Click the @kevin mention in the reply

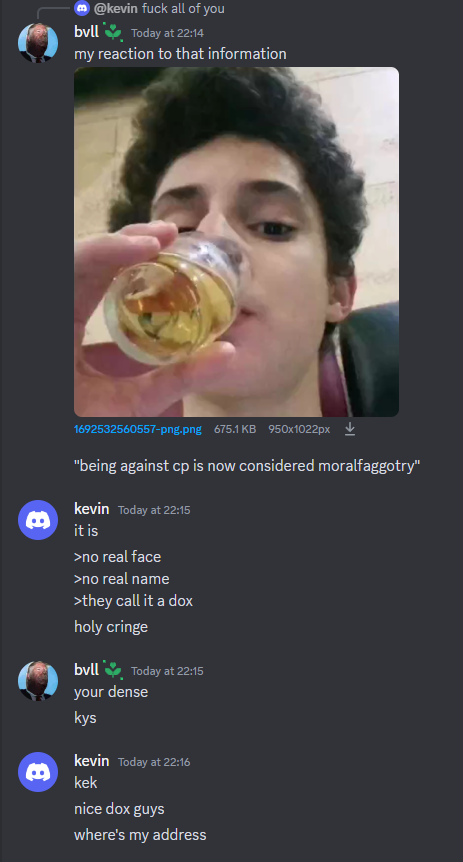pos(115,9)
